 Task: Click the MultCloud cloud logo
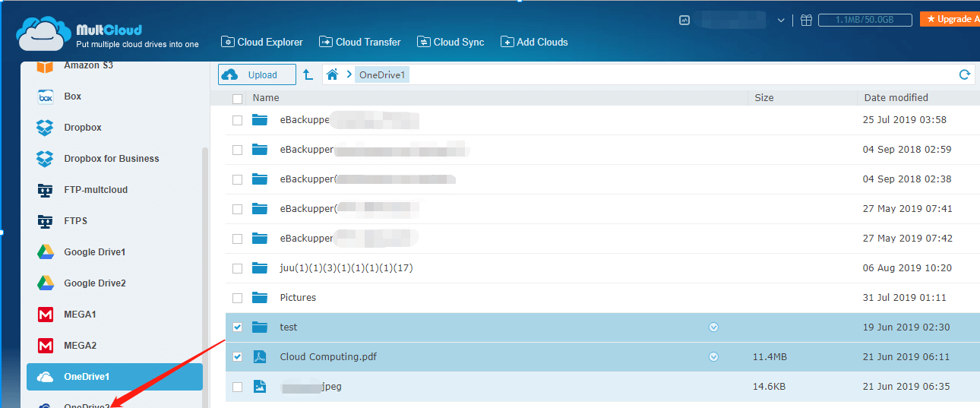[45, 36]
